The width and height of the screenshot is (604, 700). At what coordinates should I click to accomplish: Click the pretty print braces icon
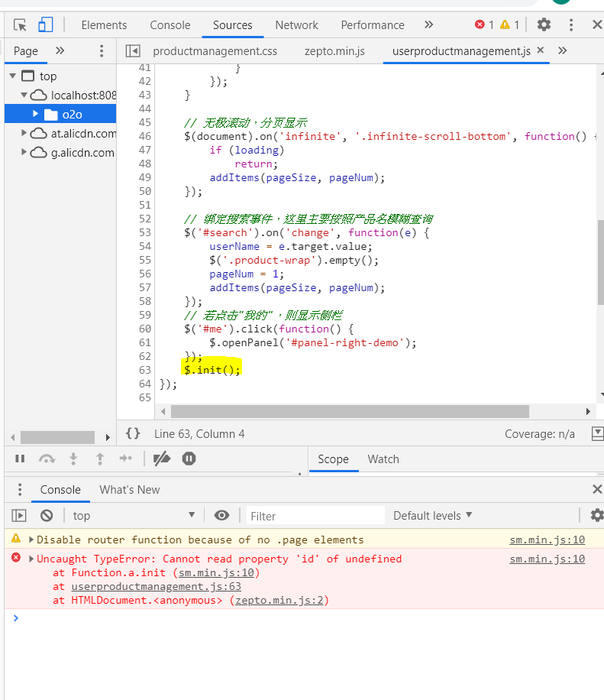(x=133, y=433)
